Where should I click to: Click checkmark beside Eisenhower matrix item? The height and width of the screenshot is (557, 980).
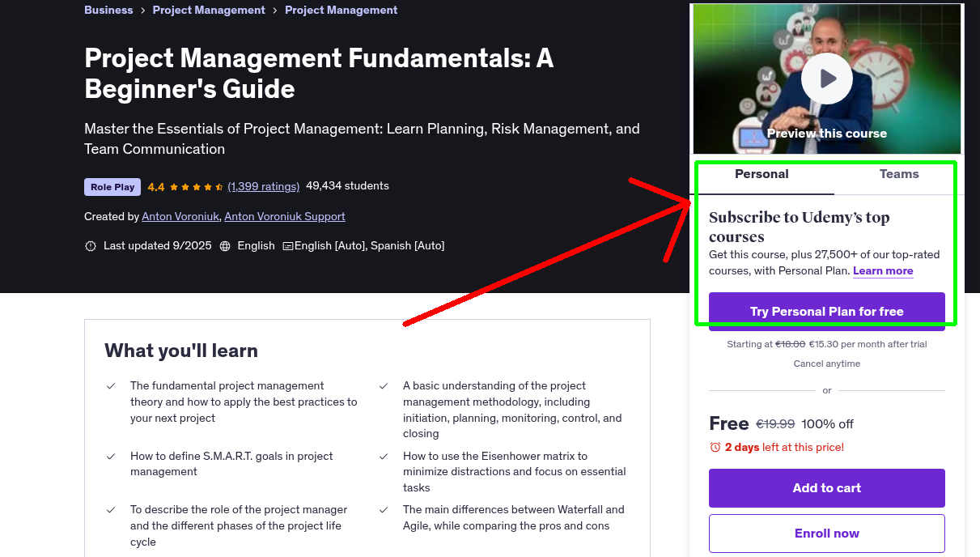click(384, 457)
